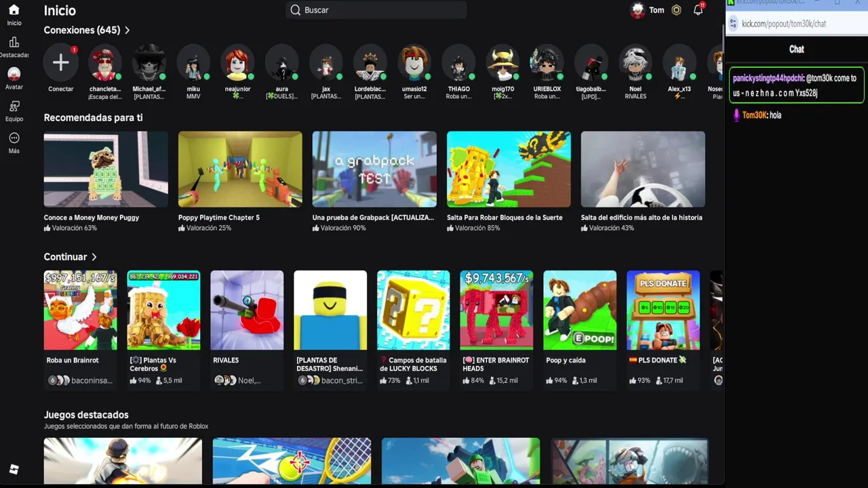Click panickystingtp44hpdchi username in chat
The height and width of the screenshot is (488, 868).
[768, 78]
